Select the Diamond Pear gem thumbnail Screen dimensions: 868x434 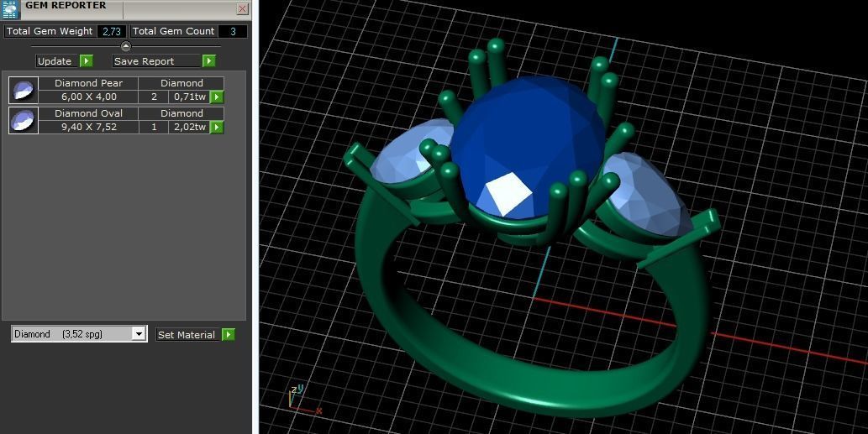[x=24, y=90]
